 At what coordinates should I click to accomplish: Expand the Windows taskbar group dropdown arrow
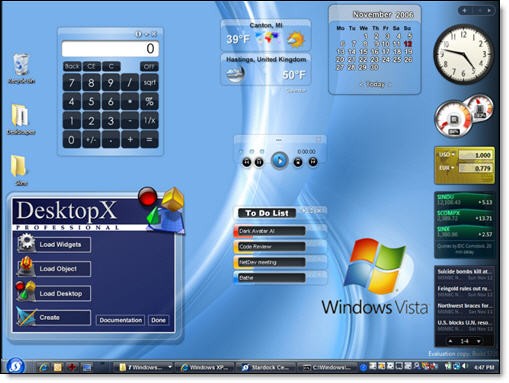tap(170, 367)
